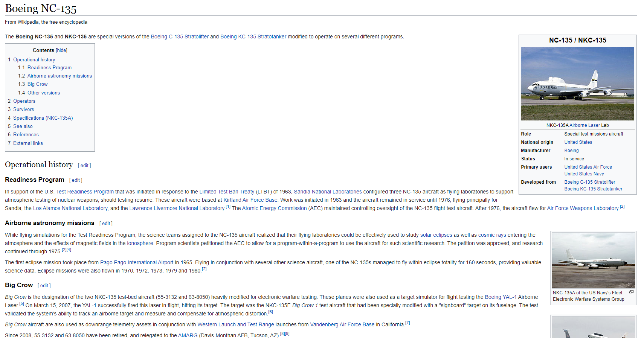Viewport: 644px width, 338px height.
Task: Open solar eclipses link
Action: [436, 235]
